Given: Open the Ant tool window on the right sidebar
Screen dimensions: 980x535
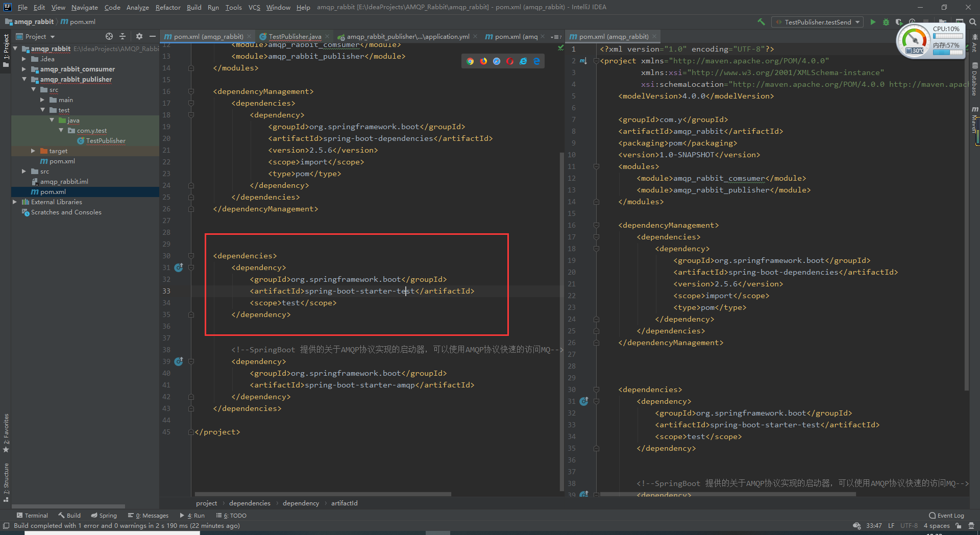Looking at the screenshot, I should (x=974, y=43).
